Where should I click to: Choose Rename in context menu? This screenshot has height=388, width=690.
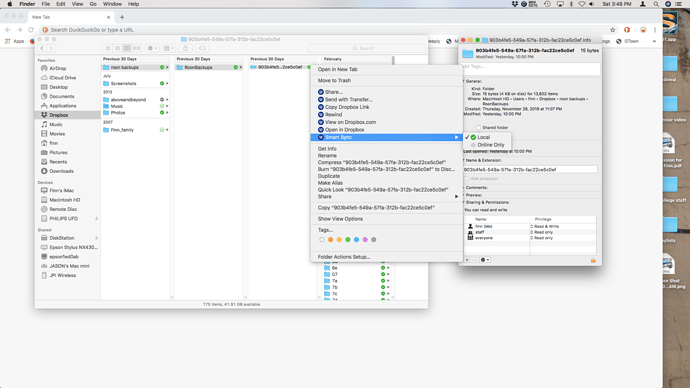point(327,156)
